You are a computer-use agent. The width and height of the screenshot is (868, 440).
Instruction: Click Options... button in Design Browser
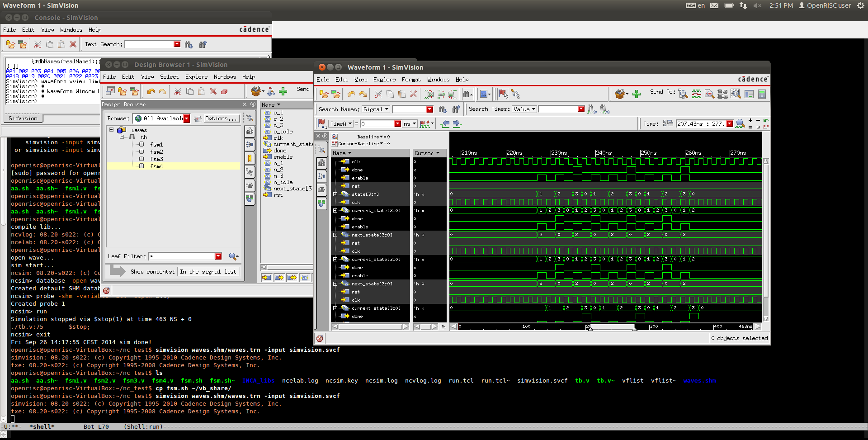pyautogui.click(x=221, y=118)
